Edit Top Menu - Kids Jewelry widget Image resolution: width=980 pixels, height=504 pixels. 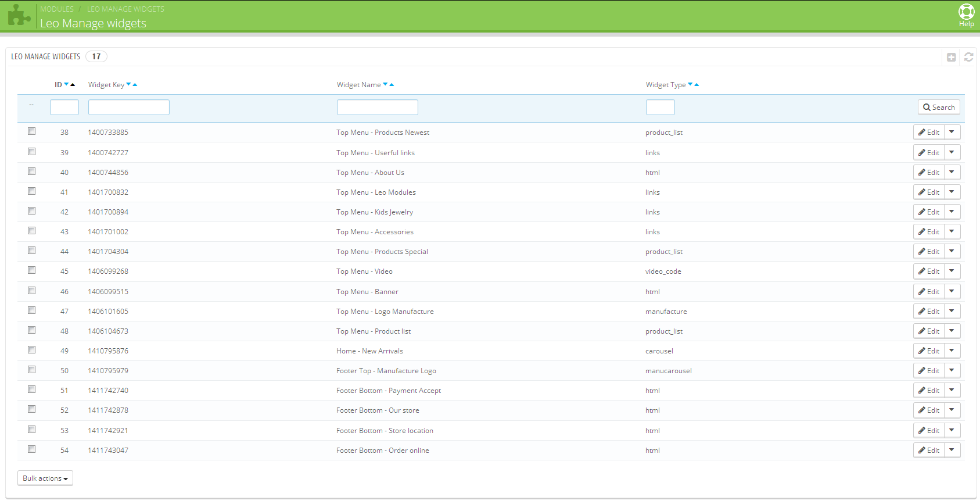point(929,212)
